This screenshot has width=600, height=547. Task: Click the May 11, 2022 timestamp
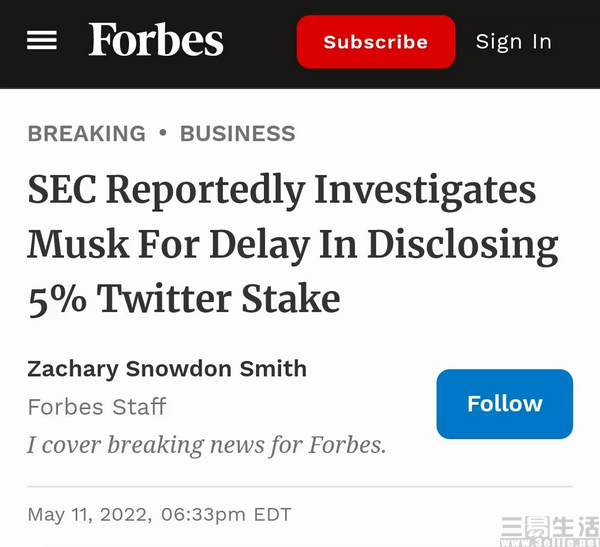[90, 515]
